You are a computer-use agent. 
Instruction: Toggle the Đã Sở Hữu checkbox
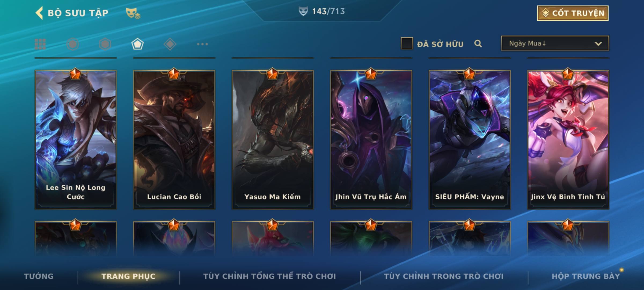click(407, 44)
